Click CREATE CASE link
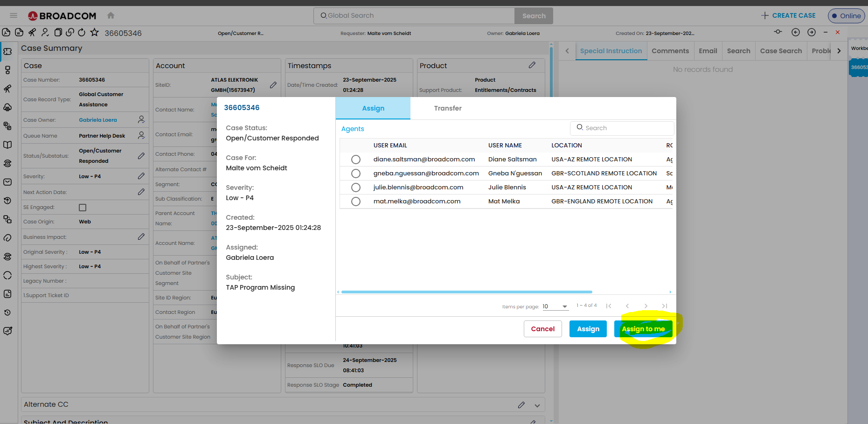The height and width of the screenshot is (424, 868). tap(789, 15)
